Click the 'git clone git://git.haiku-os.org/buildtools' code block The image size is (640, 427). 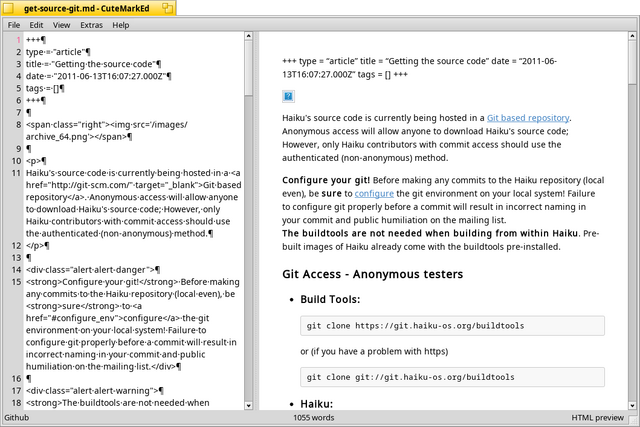pyautogui.click(x=452, y=377)
